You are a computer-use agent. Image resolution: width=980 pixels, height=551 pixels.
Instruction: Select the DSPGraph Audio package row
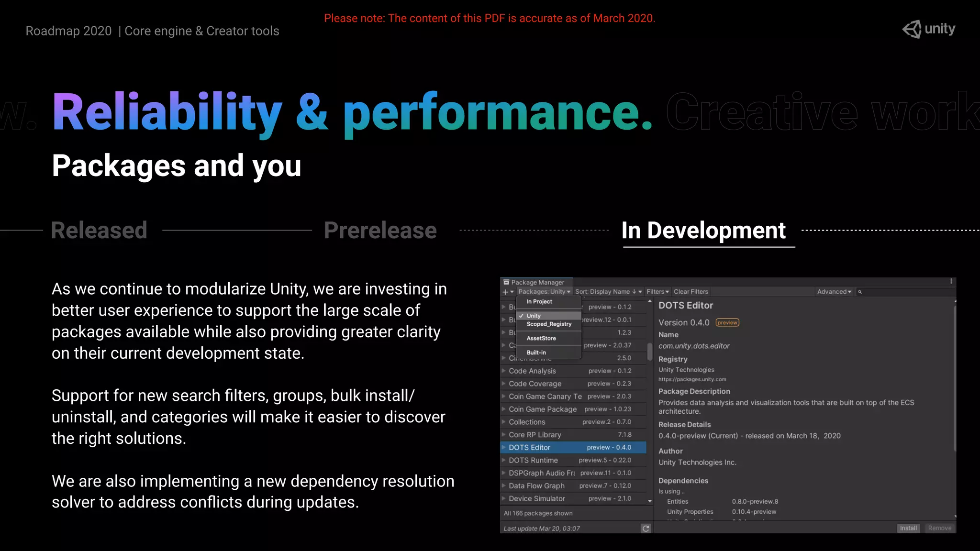click(573, 473)
